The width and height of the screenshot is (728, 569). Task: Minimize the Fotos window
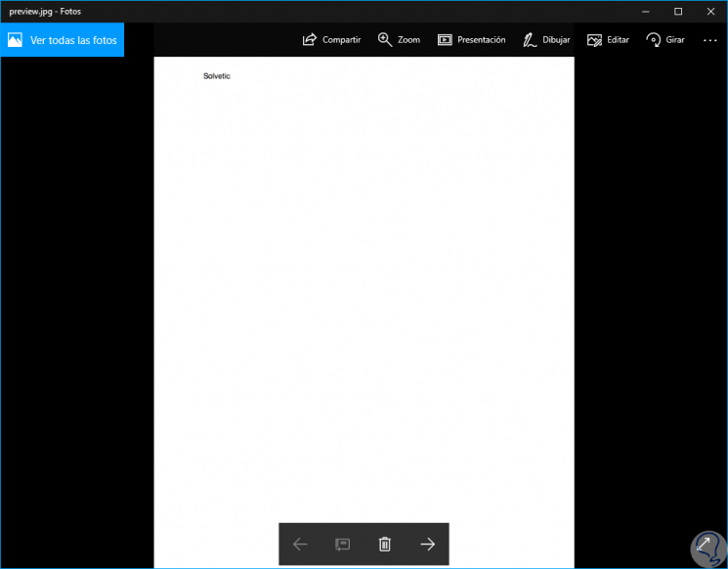[x=645, y=12]
